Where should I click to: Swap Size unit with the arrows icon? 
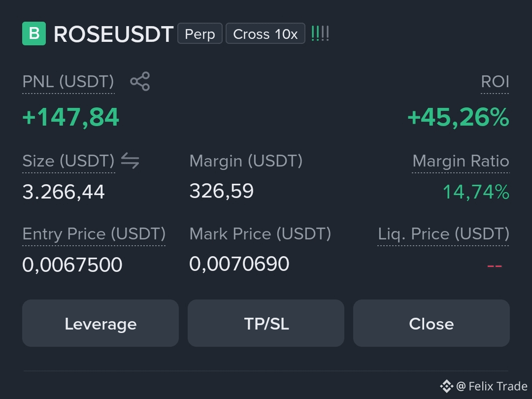tap(130, 161)
